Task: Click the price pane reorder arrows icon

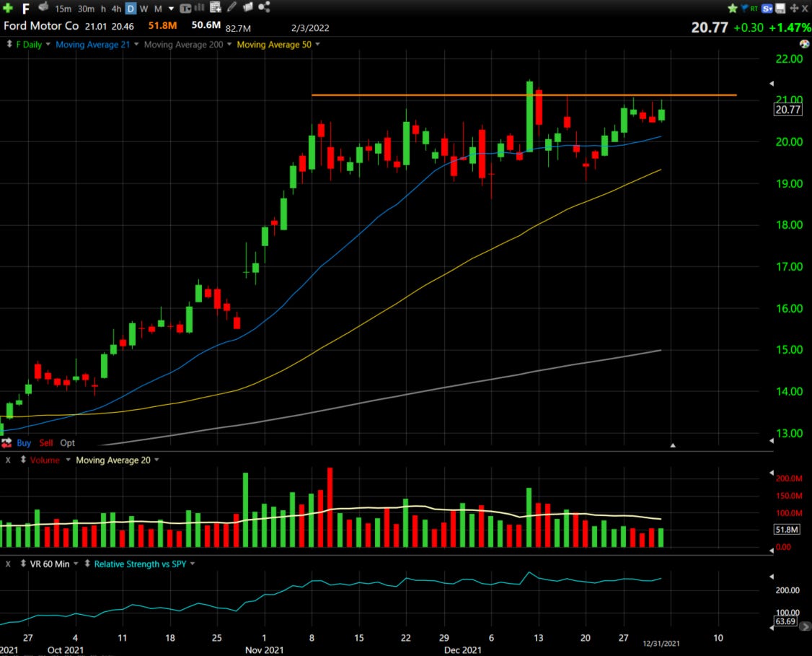Action: 9,44
